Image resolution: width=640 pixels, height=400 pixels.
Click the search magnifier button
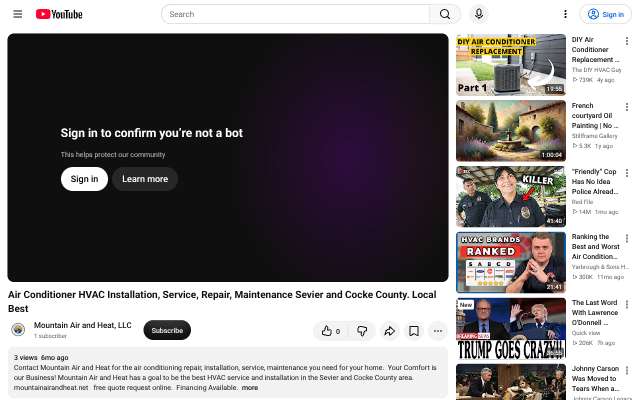pyautogui.click(x=445, y=14)
